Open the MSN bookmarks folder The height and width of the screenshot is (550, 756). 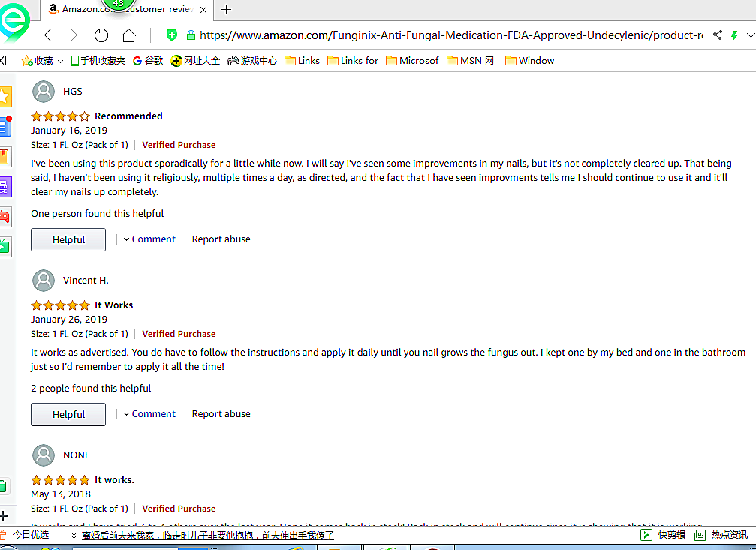click(x=471, y=61)
